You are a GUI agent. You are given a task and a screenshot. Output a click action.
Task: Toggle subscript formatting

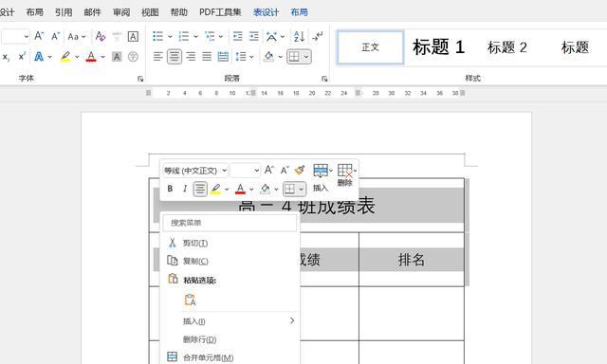click(x=7, y=57)
